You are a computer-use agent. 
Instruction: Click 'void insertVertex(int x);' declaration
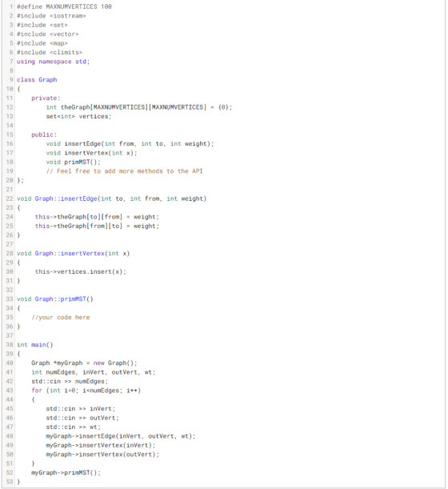tap(91, 153)
